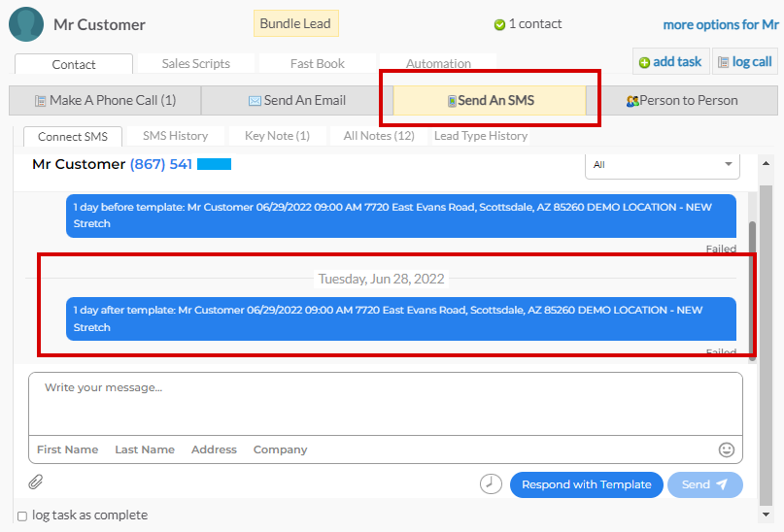Image resolution: width=784 pixels, height=532 pixels.
Task: Click the Write your message field
Action: 386,404
